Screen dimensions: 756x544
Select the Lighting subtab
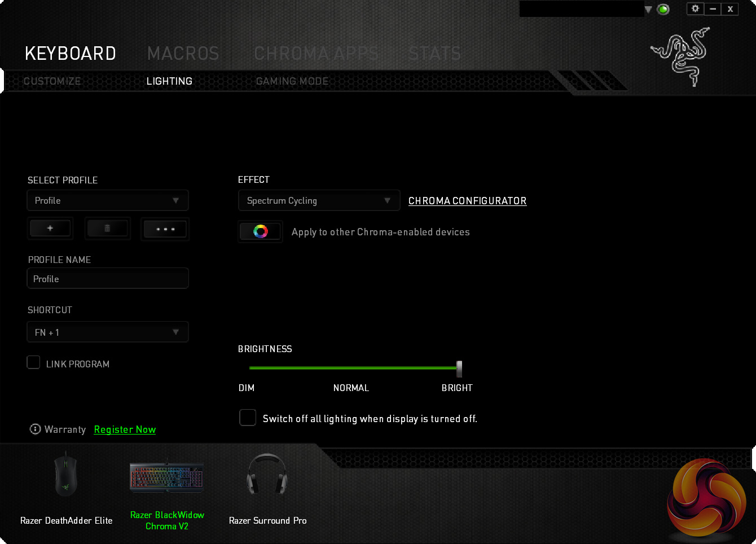click(169, 81)
